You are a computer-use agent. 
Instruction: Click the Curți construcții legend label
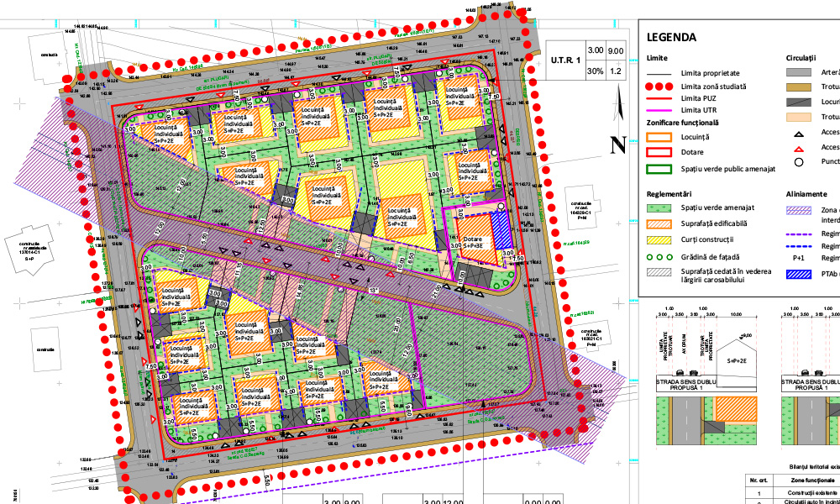[709, 240]
